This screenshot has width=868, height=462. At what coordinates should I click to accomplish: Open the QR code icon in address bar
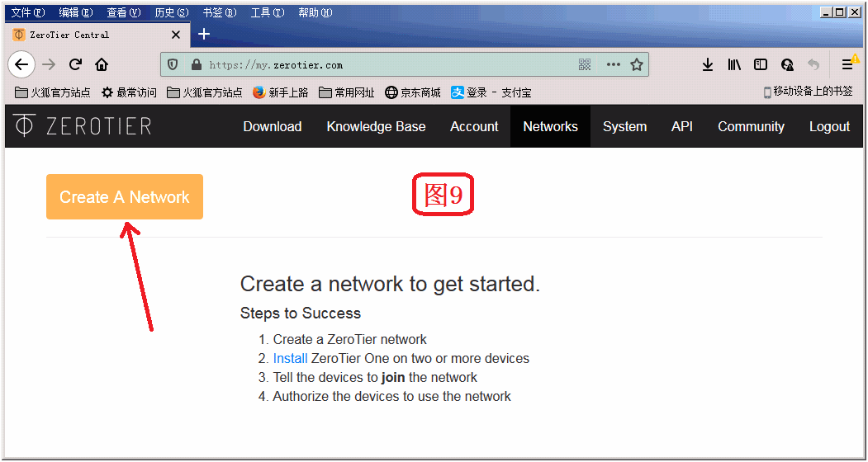tap(585, 64)
